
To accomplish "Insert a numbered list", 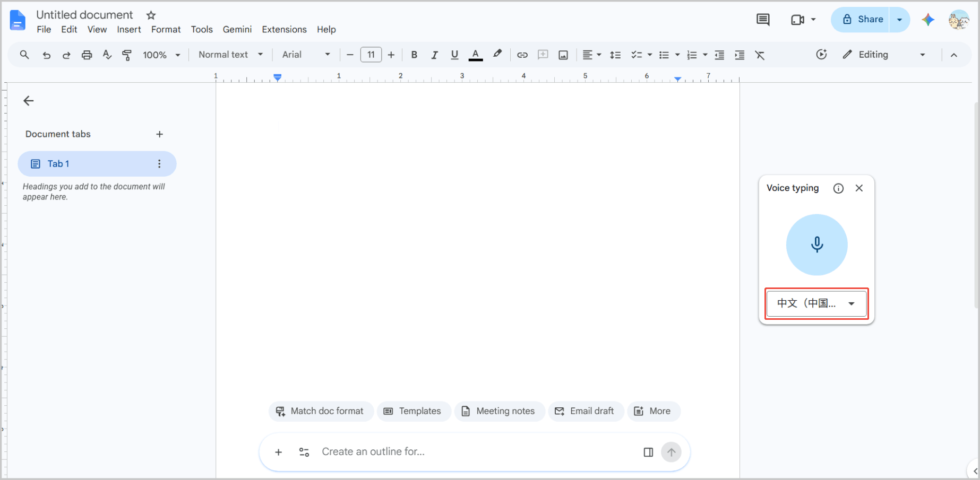I will click(x=692, y=55).
